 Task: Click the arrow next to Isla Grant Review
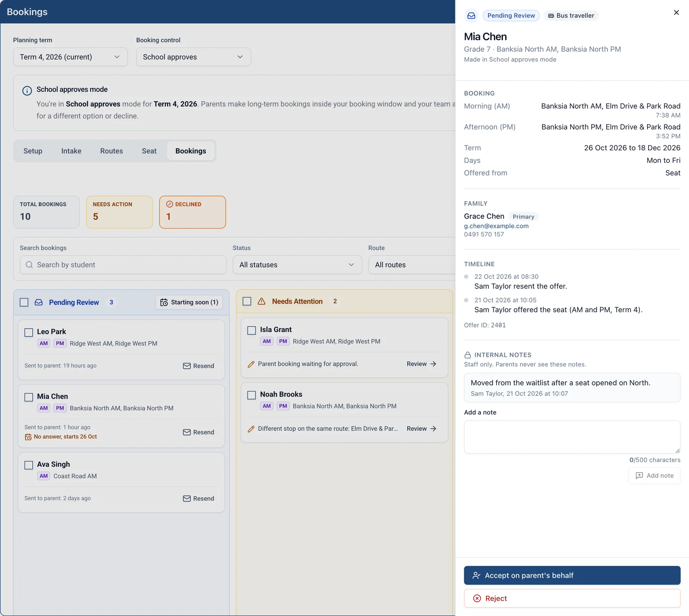[x=433, y=364]
